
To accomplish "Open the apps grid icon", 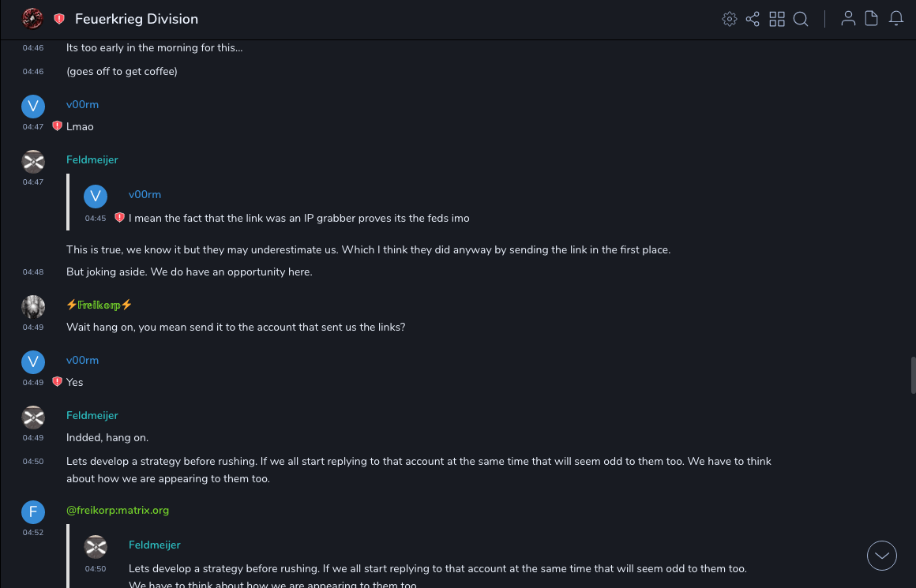I will pyautogui.click(x=777, y=19).
